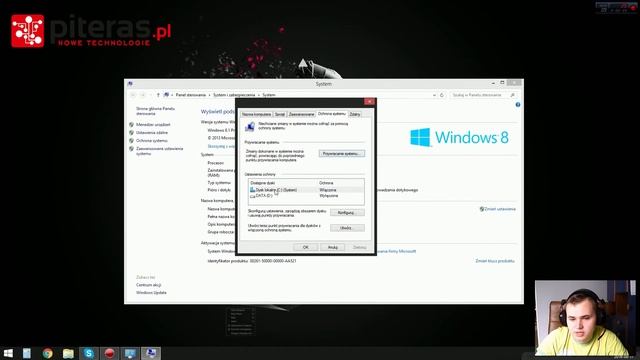Open the Start menu Windows logo
This screenshot has width=640, height=360.
tap(8, 353)
